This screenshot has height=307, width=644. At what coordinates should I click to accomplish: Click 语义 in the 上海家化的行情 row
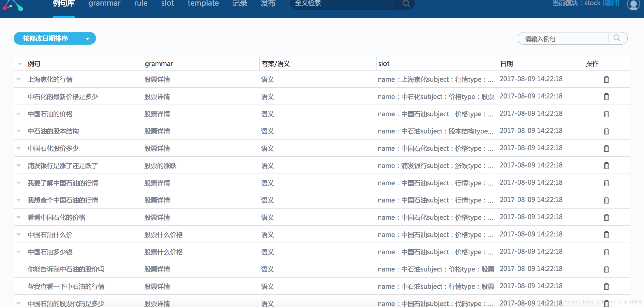(x=267, y=79)
